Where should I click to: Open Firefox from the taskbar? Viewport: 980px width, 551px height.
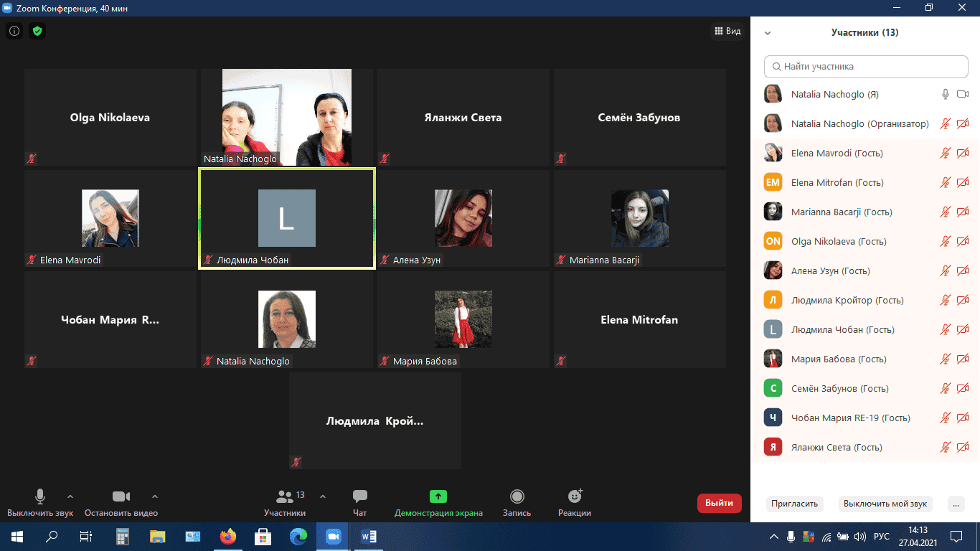pos(228,537)
